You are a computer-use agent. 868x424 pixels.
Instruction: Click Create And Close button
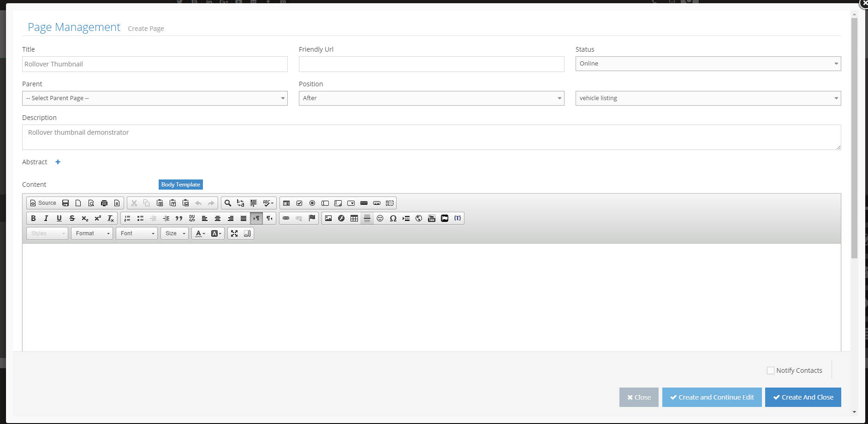click(803, 397)
